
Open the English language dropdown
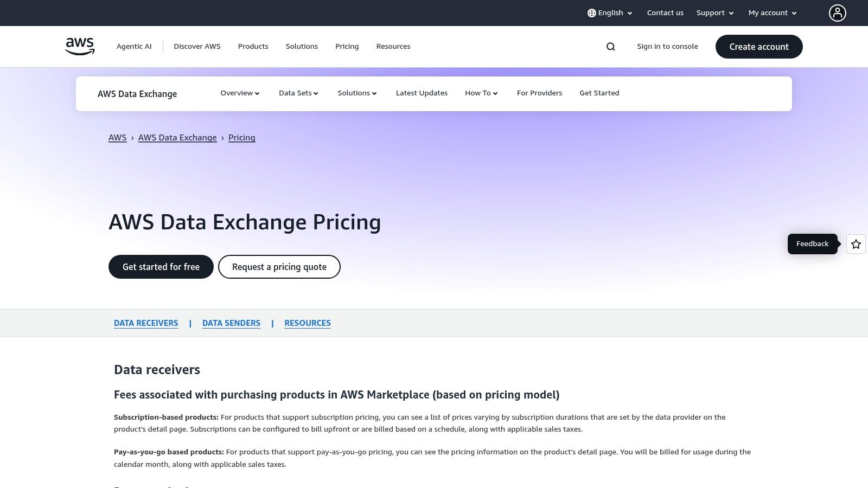tap(610, 13)
